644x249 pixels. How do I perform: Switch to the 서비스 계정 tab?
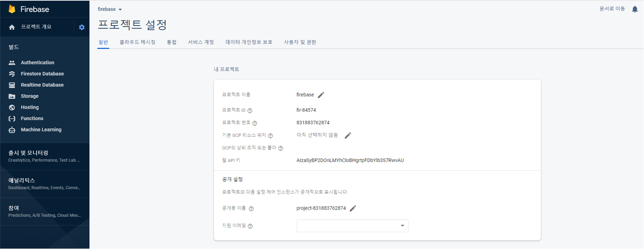pyautogui.click(x=201, y=42)
